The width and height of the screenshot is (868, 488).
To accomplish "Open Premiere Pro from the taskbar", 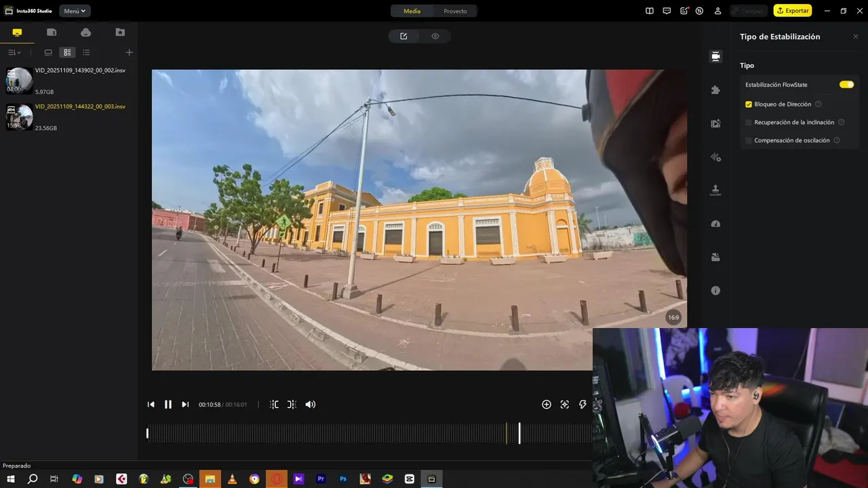I will click(321, 479).
